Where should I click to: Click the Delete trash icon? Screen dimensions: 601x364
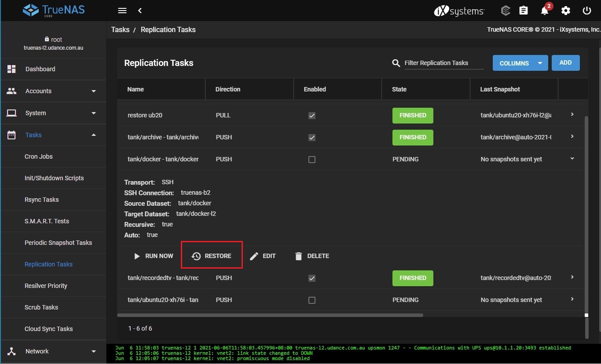(x=299, y=256)
